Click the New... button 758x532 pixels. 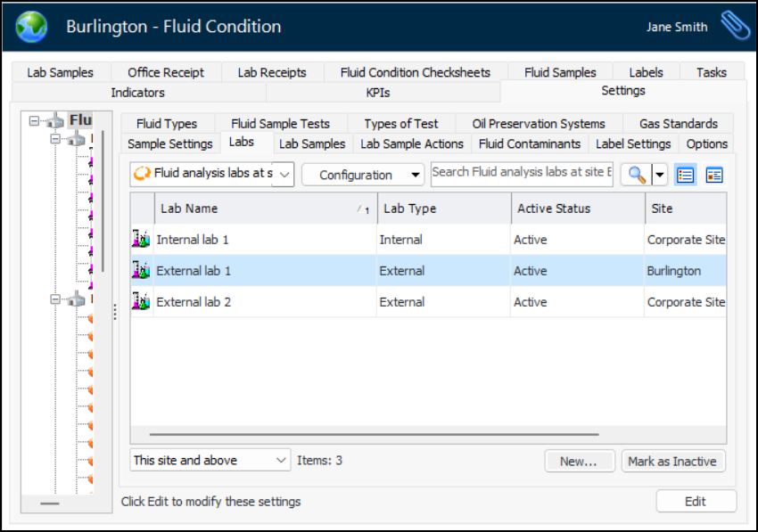(580, 461)
